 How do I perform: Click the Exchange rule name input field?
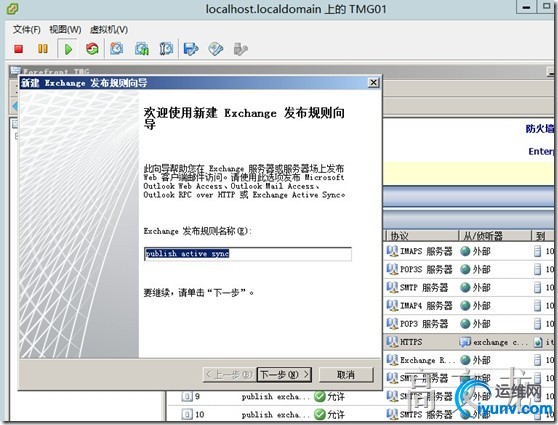[248, 254]
